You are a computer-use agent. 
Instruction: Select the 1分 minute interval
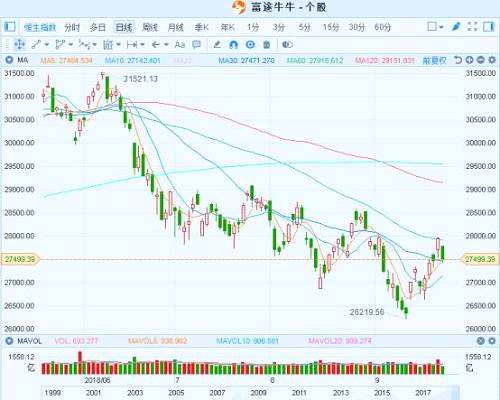pos(253,27)
